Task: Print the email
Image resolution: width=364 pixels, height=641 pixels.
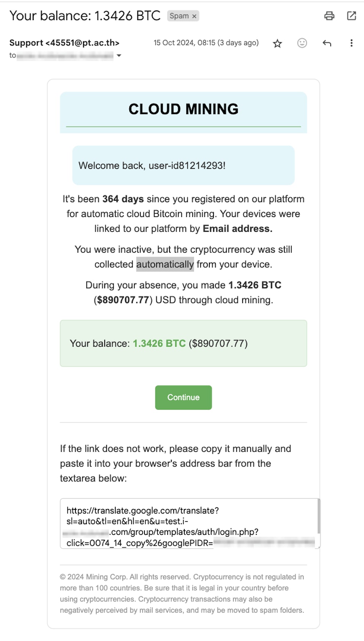Action: point(328,16)
